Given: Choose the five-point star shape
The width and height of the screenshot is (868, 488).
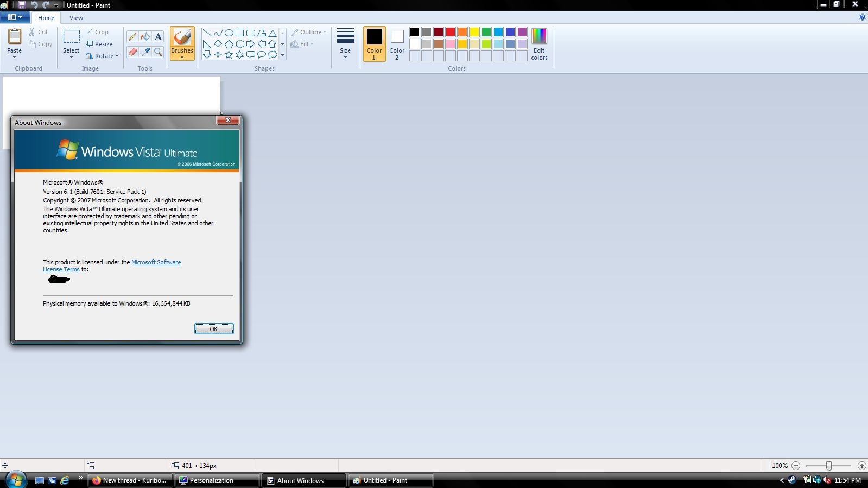Looking at the screenshot, I should (x=229, y=55).
